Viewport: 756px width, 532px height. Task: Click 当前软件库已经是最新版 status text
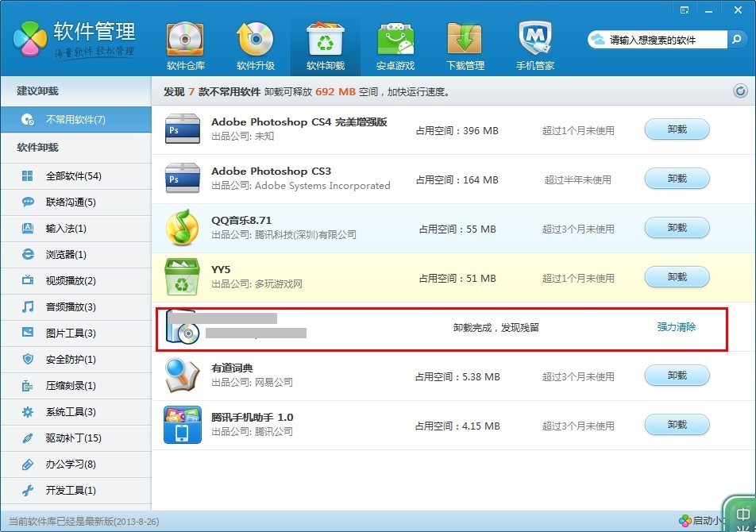pyautogui.click(x=84, y=522)
